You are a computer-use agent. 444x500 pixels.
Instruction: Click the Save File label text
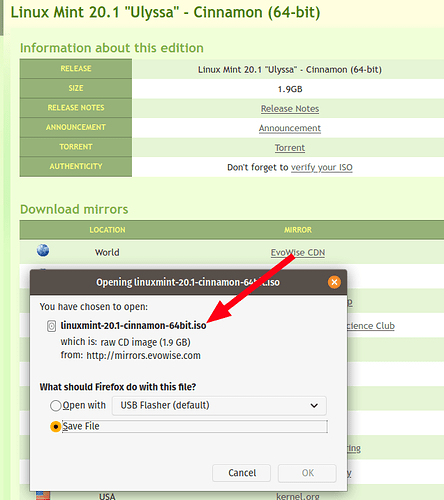[81, 426]
